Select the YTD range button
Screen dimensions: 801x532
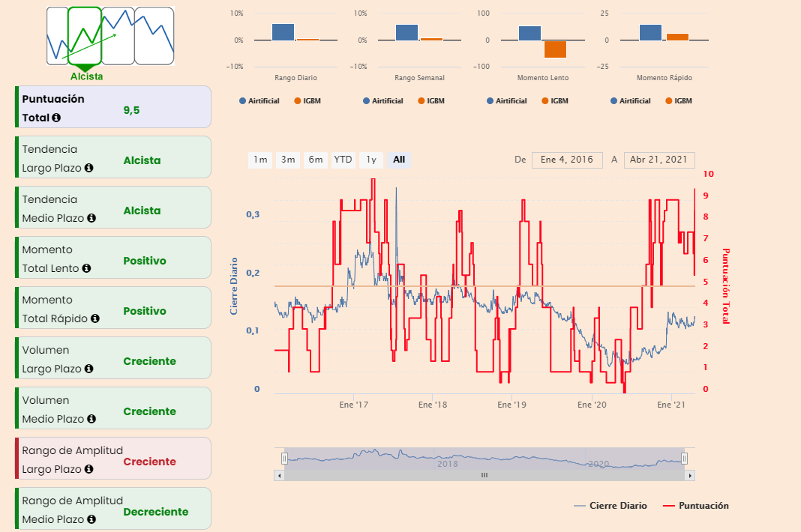343,160
